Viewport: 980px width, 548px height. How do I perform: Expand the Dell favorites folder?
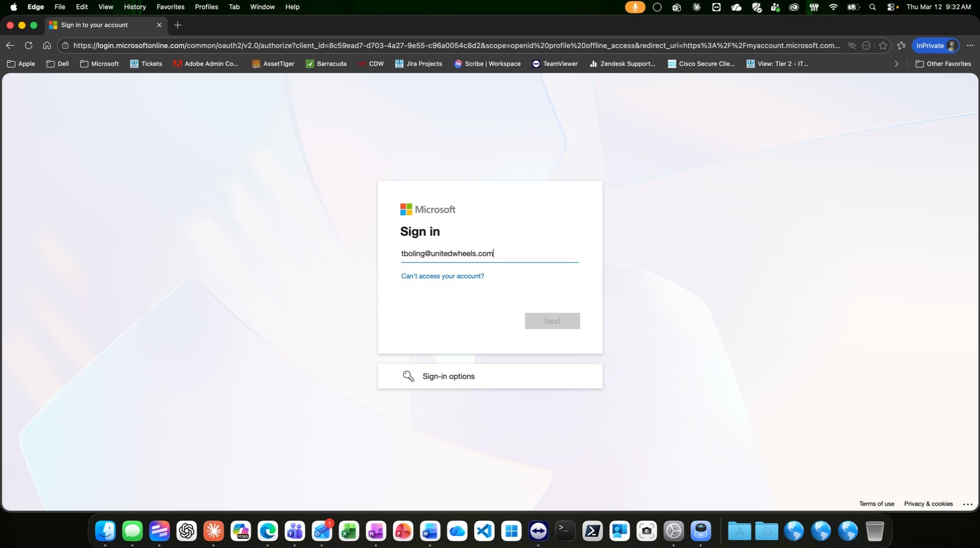(x=57, y=64)
